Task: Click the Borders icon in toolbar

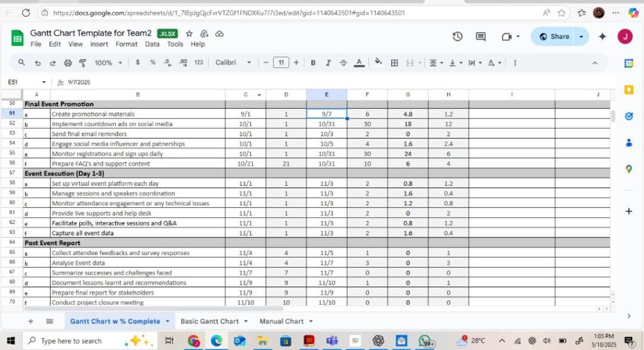Action: pyautogui.click(x=394, y=63)
